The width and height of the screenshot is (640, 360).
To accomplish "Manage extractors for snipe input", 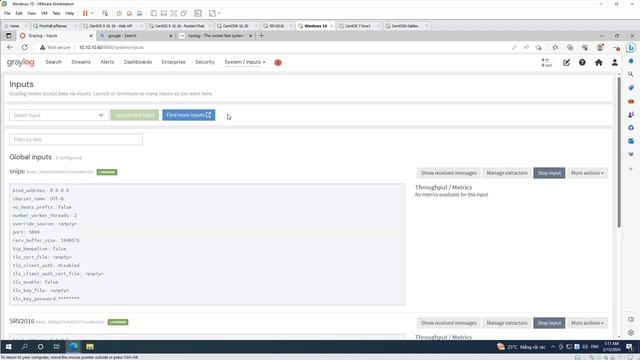I will pyautogui.click(x=507, y=173).
